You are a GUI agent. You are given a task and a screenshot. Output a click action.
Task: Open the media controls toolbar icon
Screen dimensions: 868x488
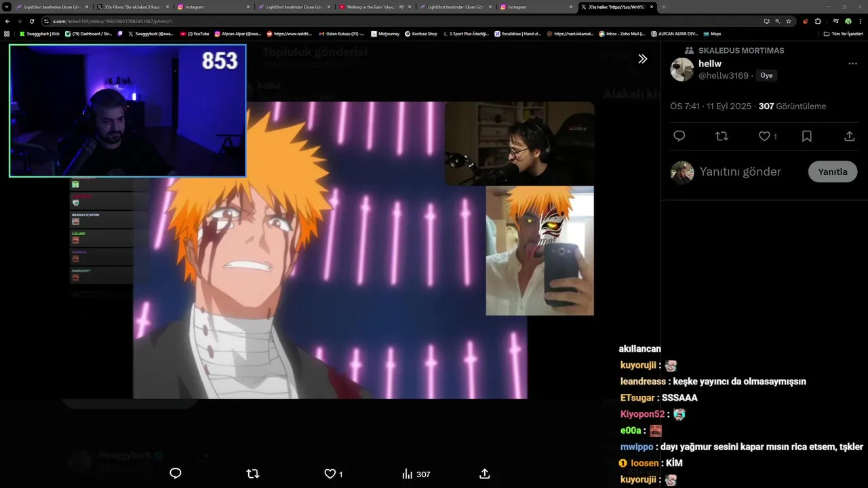coord(835,21)
